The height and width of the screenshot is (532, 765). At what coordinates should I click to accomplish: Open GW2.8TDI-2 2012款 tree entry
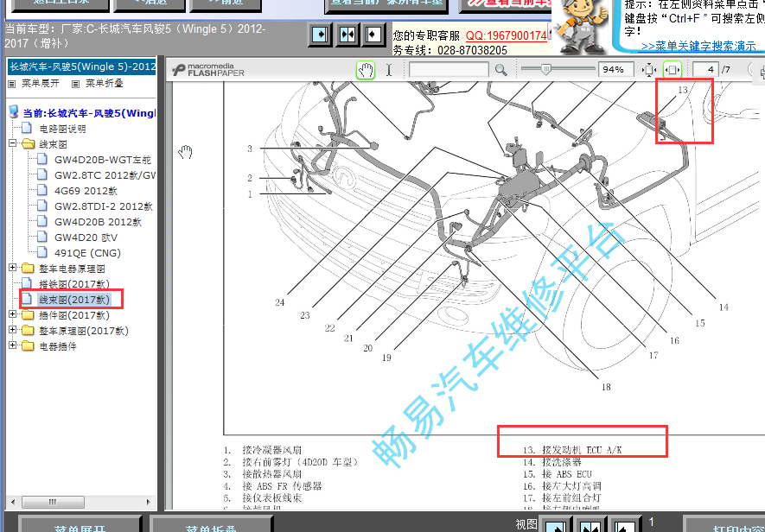tap(104, 206)
